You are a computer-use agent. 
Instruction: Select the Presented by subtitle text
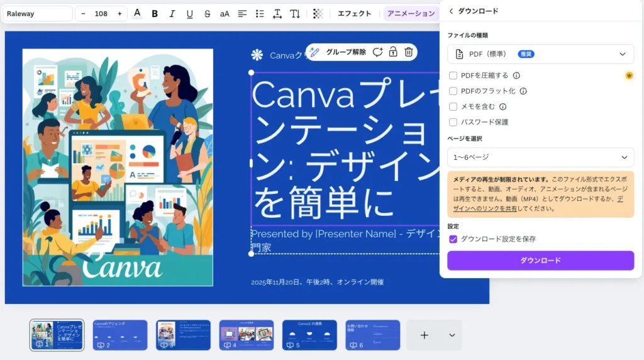(345, 240)
